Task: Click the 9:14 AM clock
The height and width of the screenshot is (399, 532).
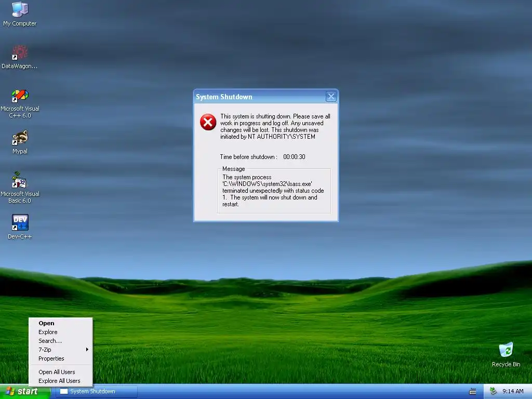Action: click(x=513, y=391)
